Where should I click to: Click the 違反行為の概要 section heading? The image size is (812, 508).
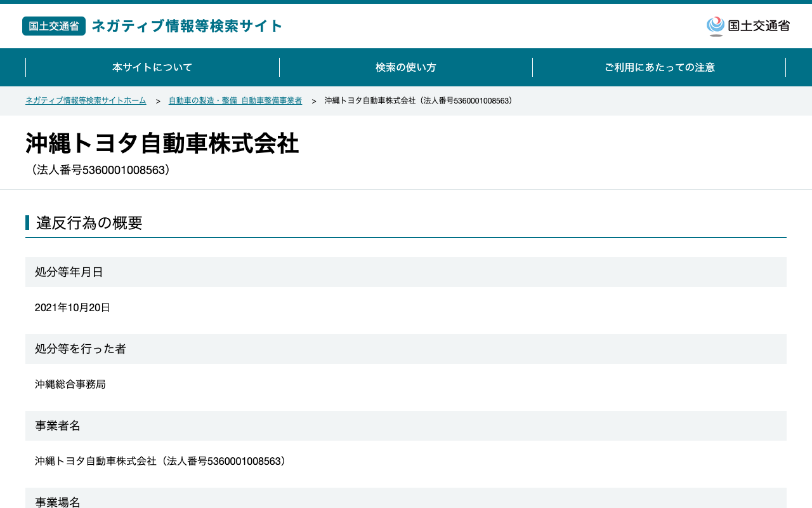89,223
